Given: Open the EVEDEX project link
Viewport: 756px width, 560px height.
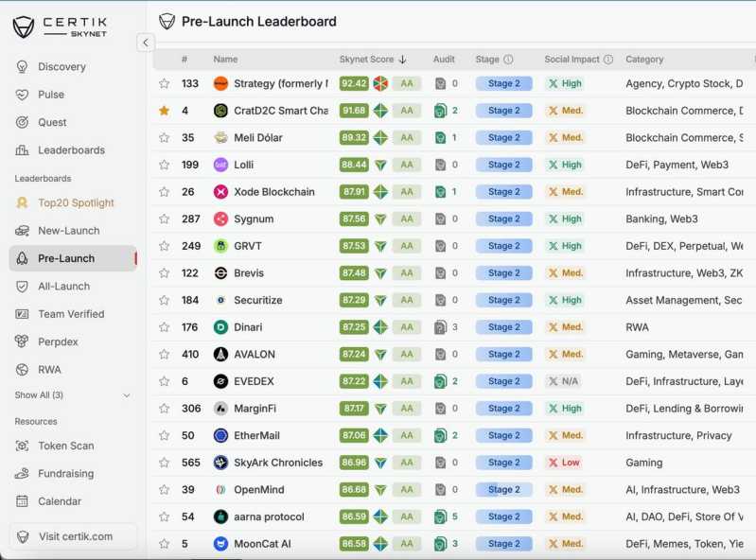Looking at the screenshot, I should pos(254,381).
